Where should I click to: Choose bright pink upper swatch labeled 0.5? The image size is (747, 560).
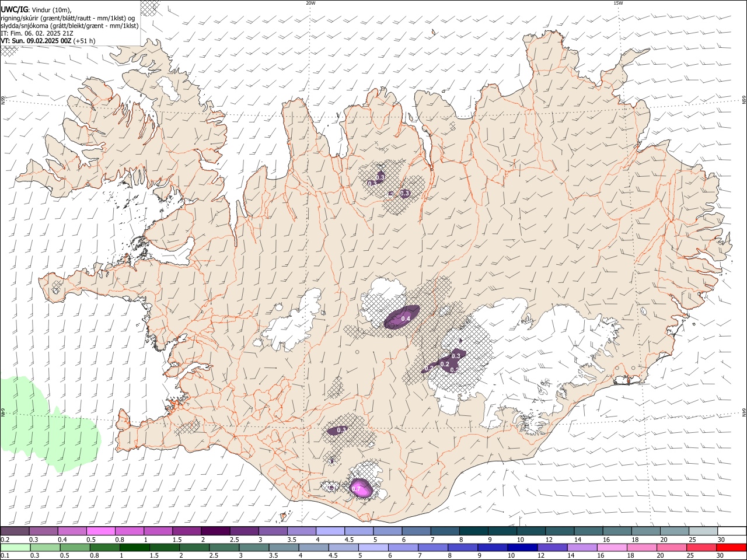100,531
